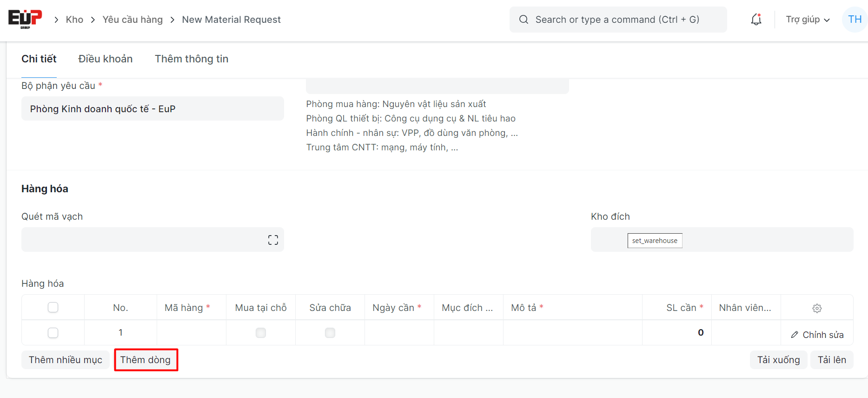The height and width of the screenshot is (398, 868).
Task: Click the barcode scan icon
Action: tap(273, 240)
